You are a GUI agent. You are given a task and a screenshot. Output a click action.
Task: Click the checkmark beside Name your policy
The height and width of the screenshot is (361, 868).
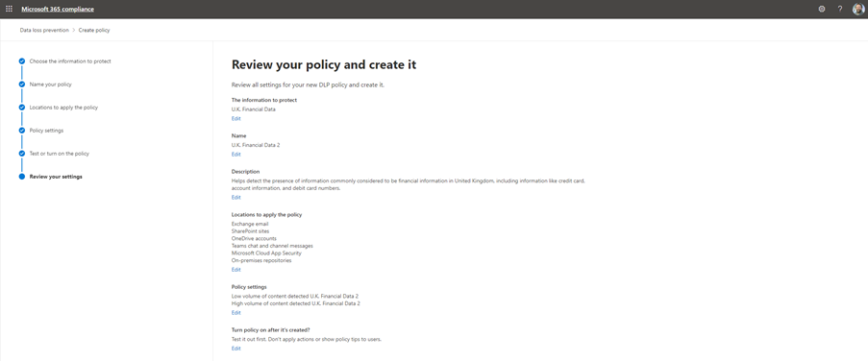pos(21,84)
